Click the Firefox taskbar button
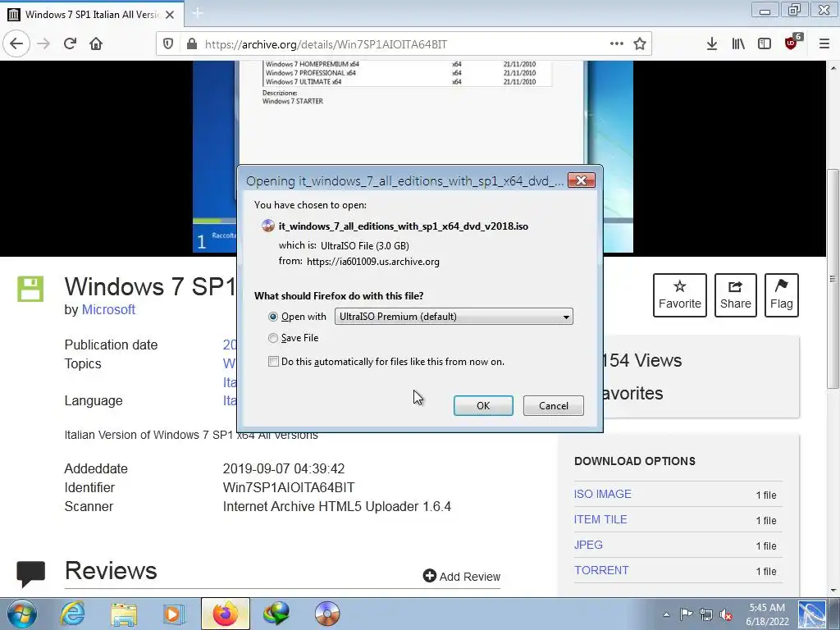Screen dimensions: 840x630 click(x=226, y=614)
